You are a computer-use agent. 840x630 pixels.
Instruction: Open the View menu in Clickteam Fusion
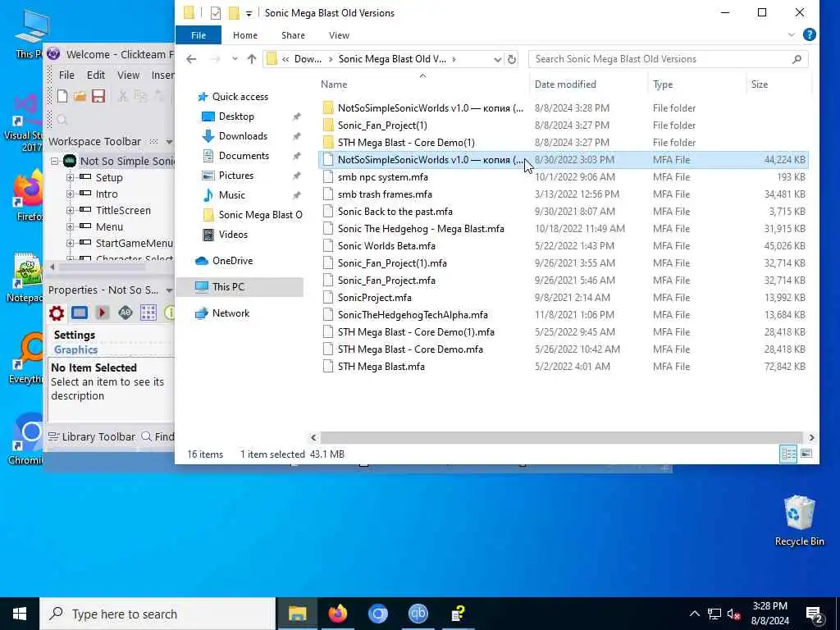coord(128,75)
